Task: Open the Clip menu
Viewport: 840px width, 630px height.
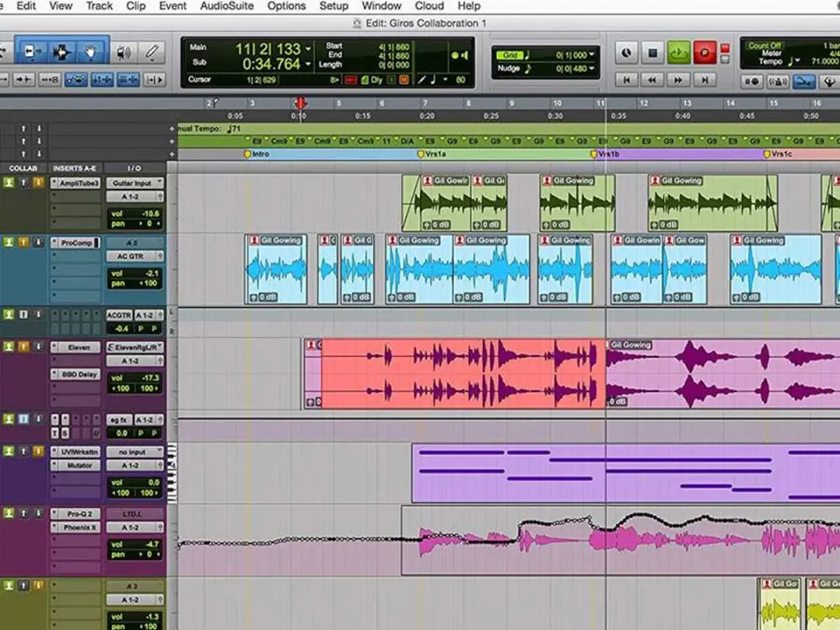Action: 135,6
